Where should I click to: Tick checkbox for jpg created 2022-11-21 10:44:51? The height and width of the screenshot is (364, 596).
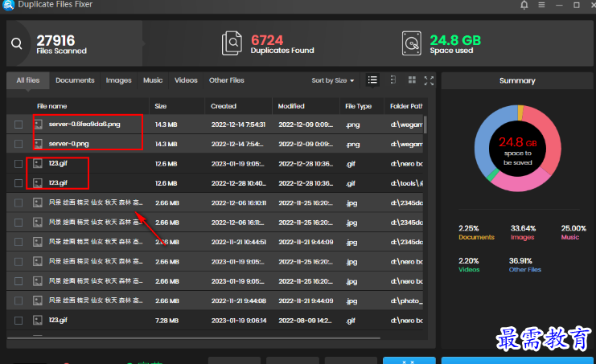coord(18,242)
